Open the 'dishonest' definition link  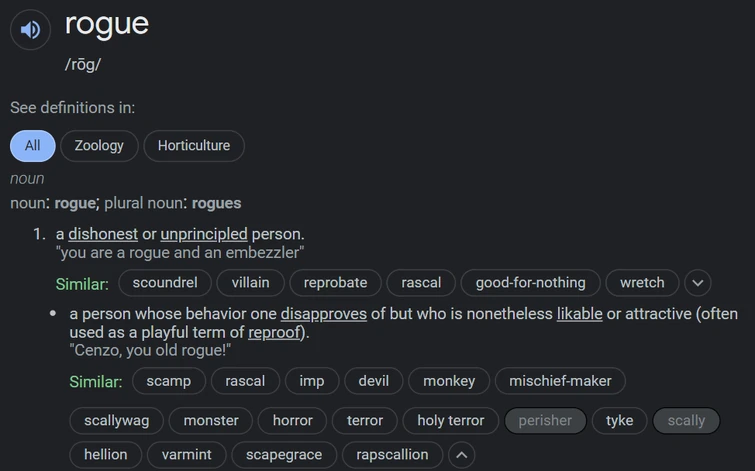103,234
